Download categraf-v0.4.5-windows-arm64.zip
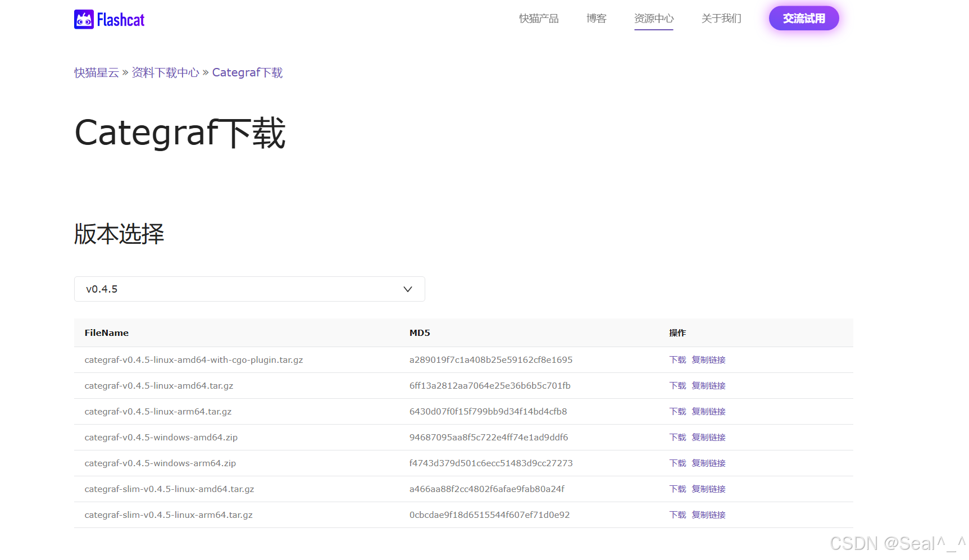 tap(677, 463)
